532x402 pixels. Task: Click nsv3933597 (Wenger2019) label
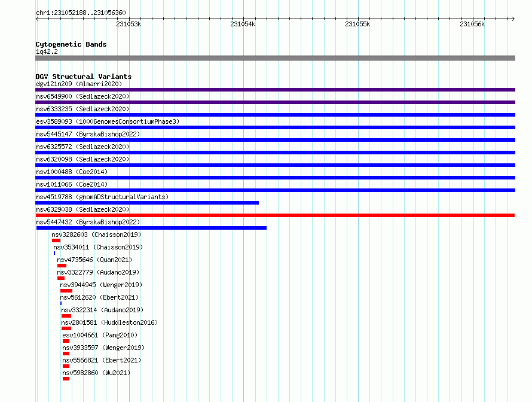tap(103, 348)
